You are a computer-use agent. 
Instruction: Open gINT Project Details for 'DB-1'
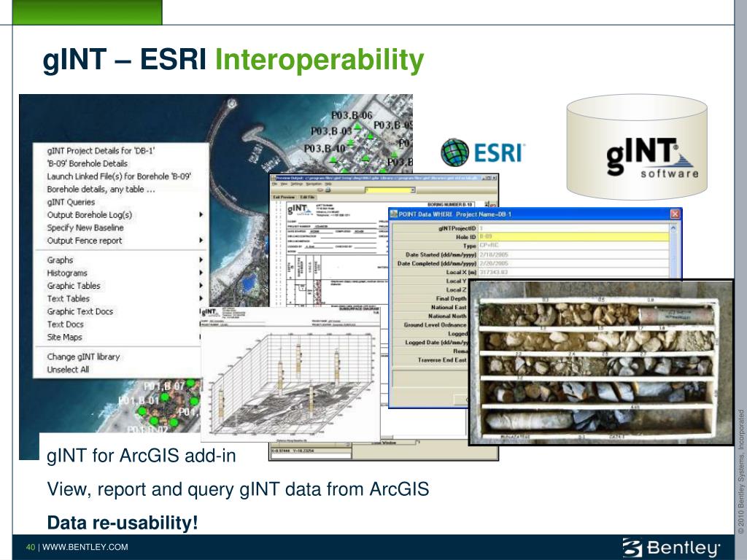click(x=101, y=151)
